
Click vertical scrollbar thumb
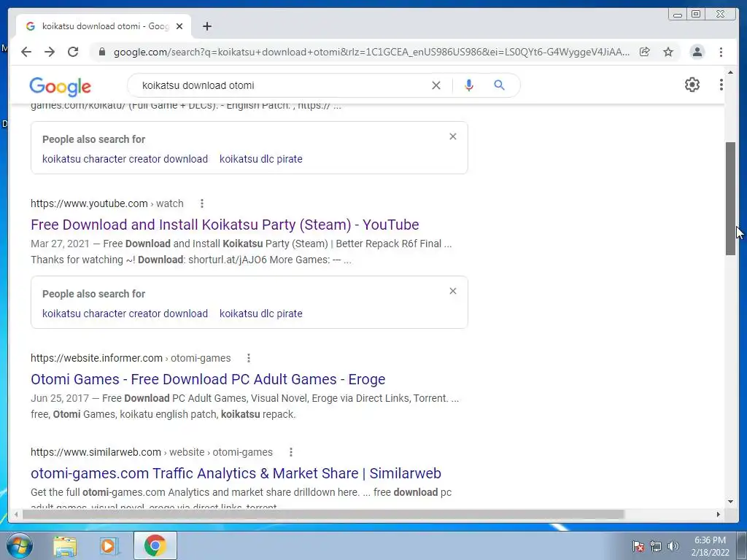730,198
